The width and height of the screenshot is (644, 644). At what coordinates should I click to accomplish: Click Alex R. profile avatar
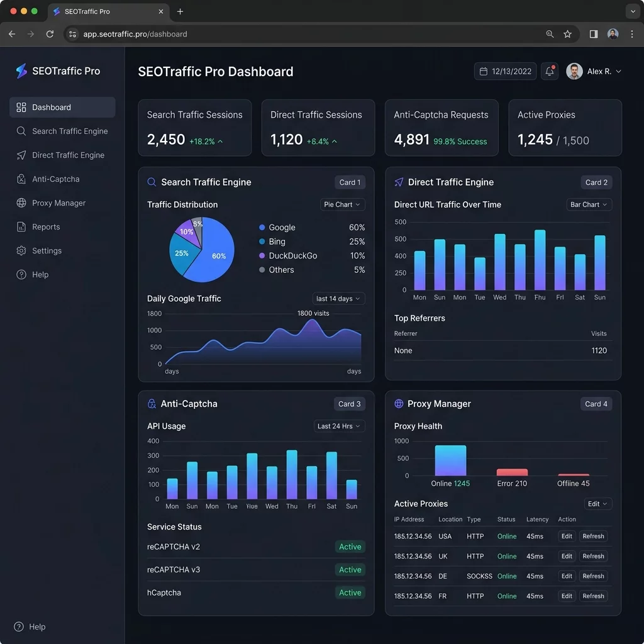click(x=574, y=72)
